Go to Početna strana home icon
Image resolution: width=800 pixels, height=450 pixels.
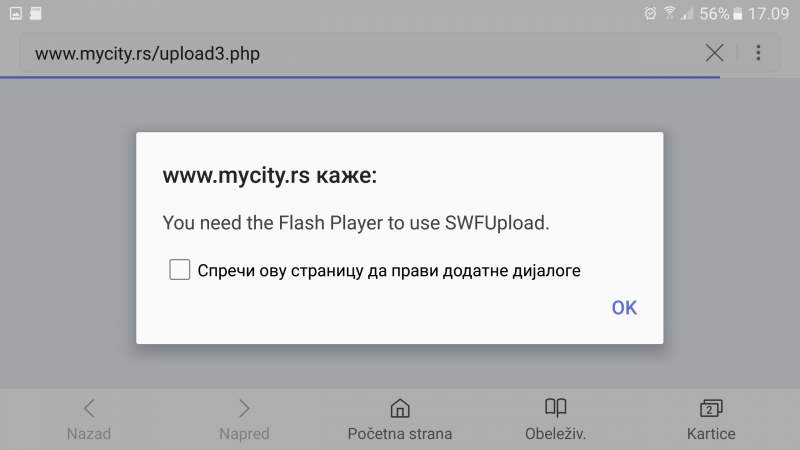400,408
